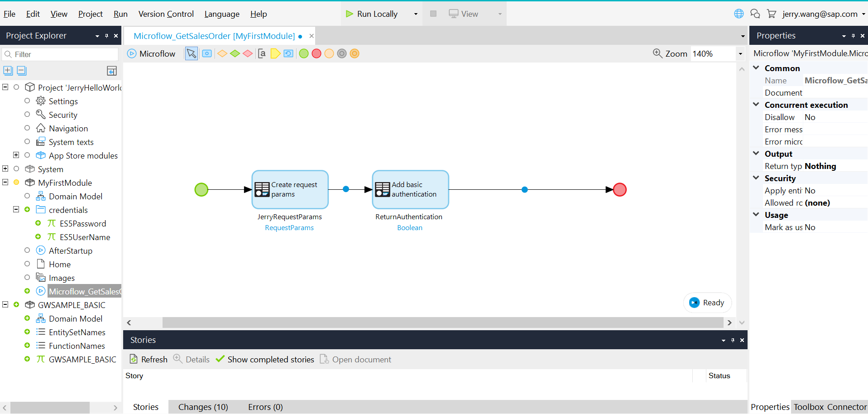The image size is (868, 414).
Task: Open the Zoom percentage dropdown
Action: coord(741,53)
